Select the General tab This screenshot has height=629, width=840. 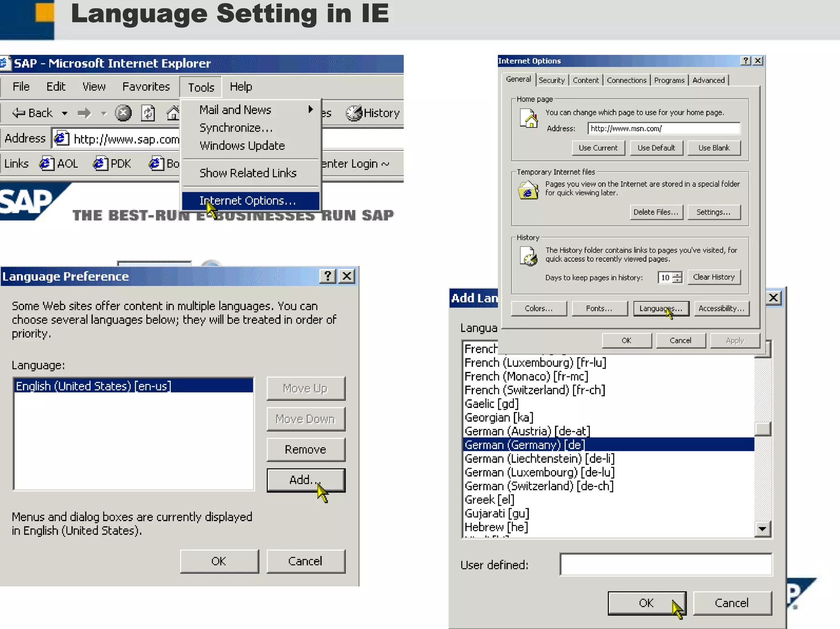(x=518, y=79)
